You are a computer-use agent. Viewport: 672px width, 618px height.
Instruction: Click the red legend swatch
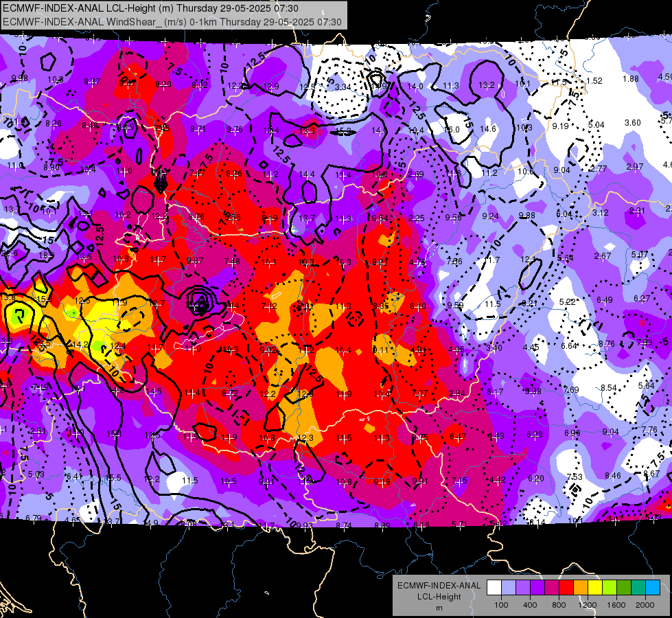566,588
